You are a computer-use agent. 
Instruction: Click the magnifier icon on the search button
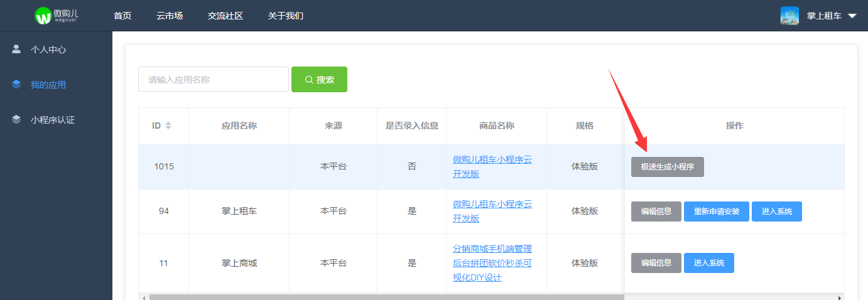308,80
